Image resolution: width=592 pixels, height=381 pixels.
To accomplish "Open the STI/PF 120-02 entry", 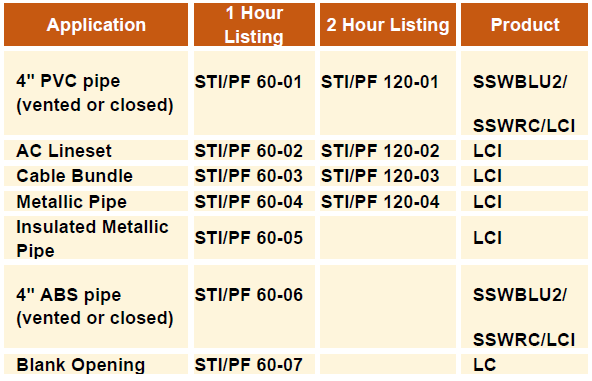I will pos(380,151).
